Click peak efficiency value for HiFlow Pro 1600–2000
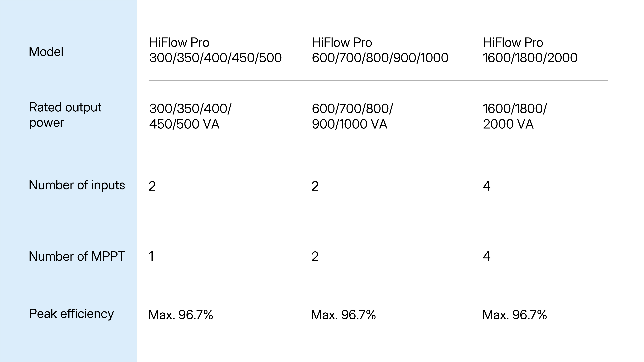Image resolution: width=644 pixels, height=362 pixels. 514,315
